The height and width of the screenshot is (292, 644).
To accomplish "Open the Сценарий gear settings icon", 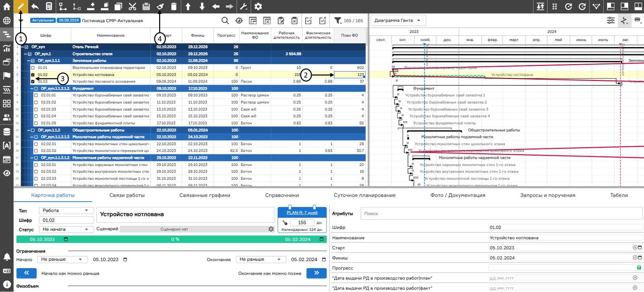I will [271, 229].
